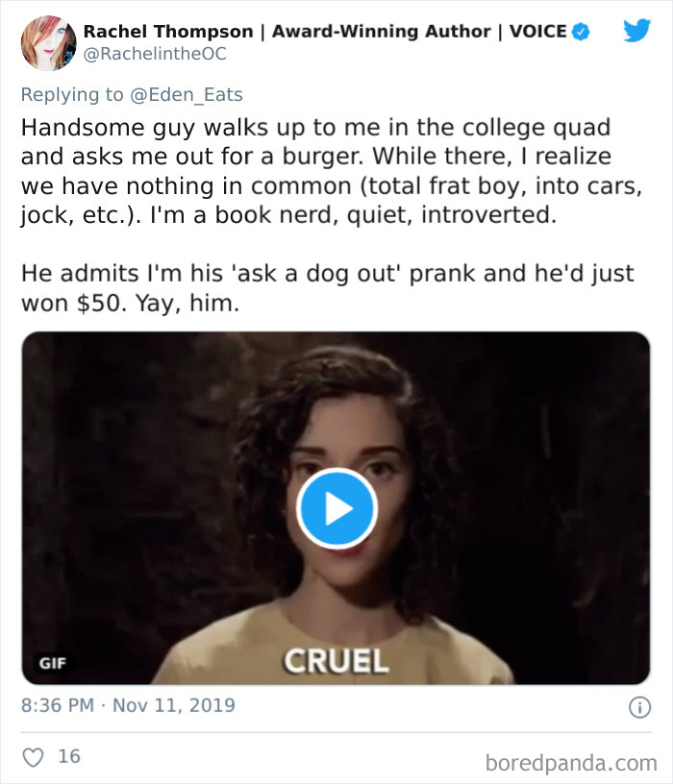The width and height of the screenshot is (673, 784).
Task: Click Rachel Thompson's profile avatar
Action: point(48,43)
